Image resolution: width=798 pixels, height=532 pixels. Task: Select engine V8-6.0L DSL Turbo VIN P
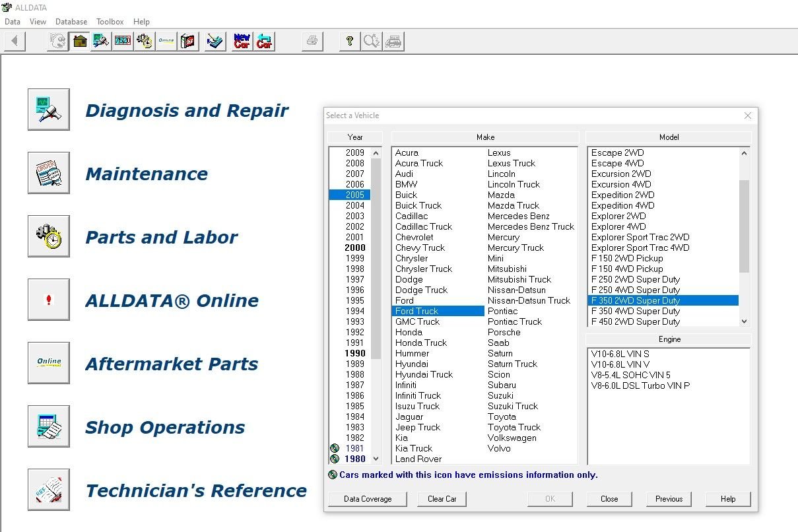point(640,385)
